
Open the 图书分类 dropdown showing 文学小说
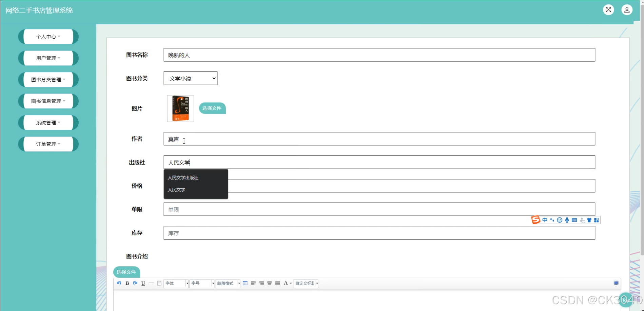191,78
